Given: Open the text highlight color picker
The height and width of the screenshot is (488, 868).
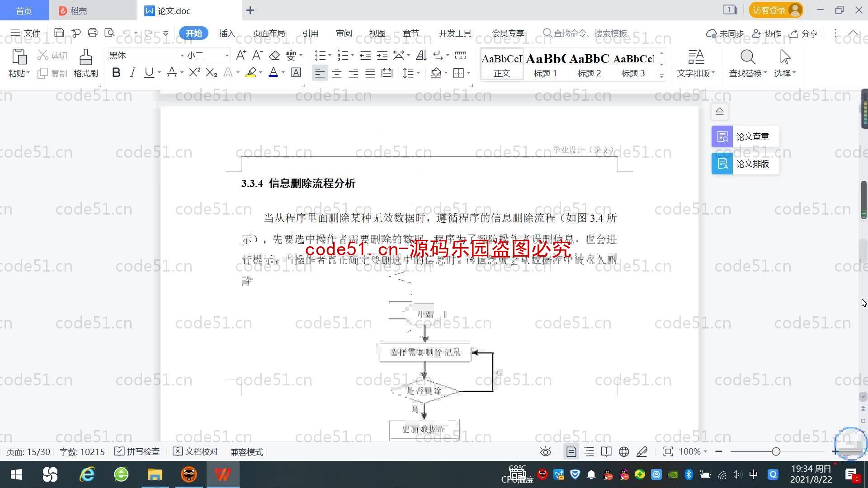Looking at the screenshot, I should [x=261, y=73].
